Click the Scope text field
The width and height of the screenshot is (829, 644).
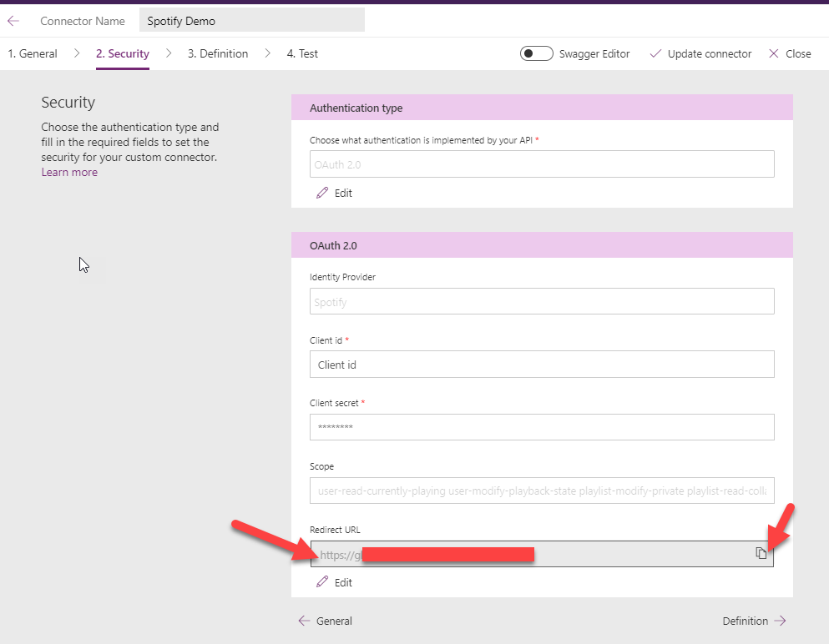click(541, 490)
